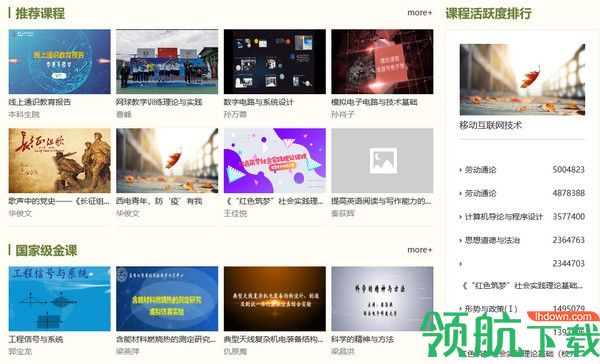Click 课程活跃度排行 heading
The image size is (600, 364).
[489, 13]
